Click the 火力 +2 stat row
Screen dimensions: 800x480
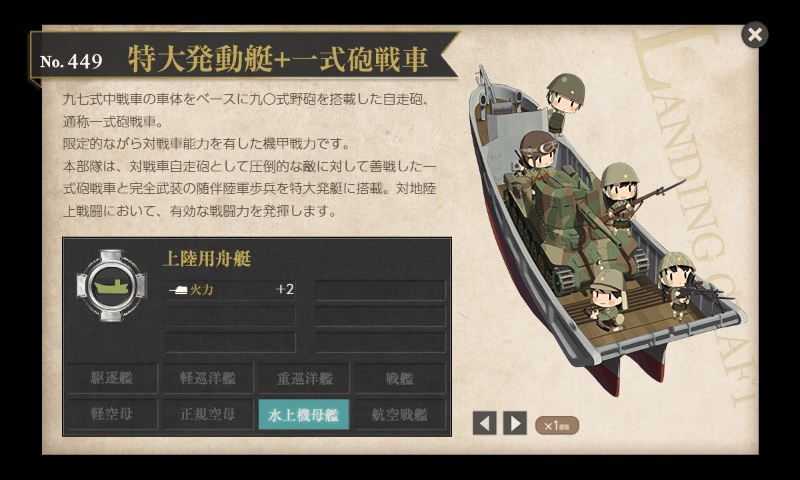pyautogui.click(x=231, y=290)
